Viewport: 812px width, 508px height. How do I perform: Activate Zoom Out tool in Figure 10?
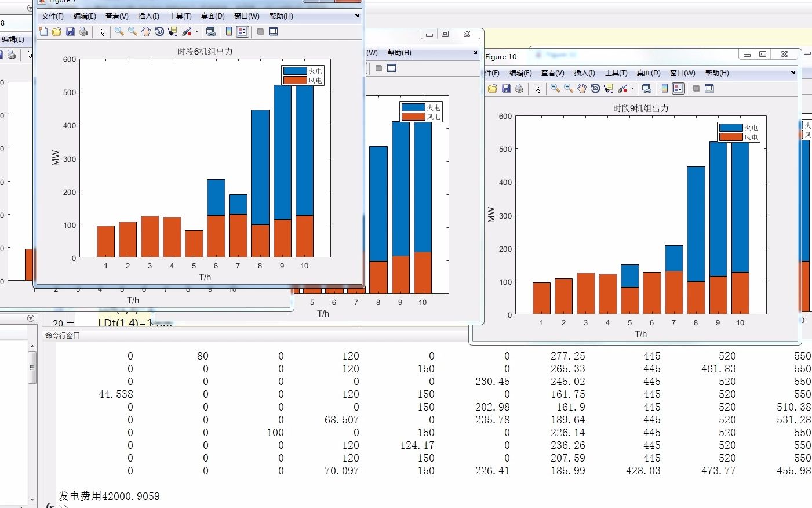[x=569, y=88]
